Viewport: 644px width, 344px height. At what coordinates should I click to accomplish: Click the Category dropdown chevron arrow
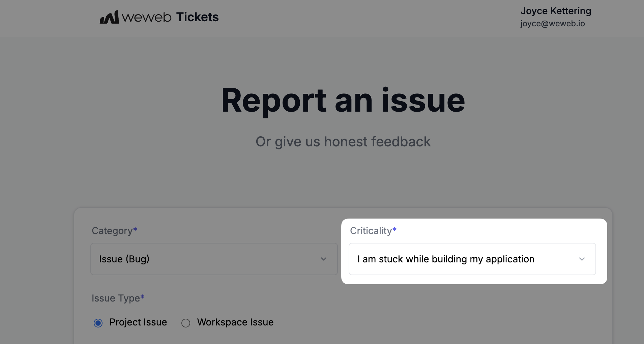(324, 259)
